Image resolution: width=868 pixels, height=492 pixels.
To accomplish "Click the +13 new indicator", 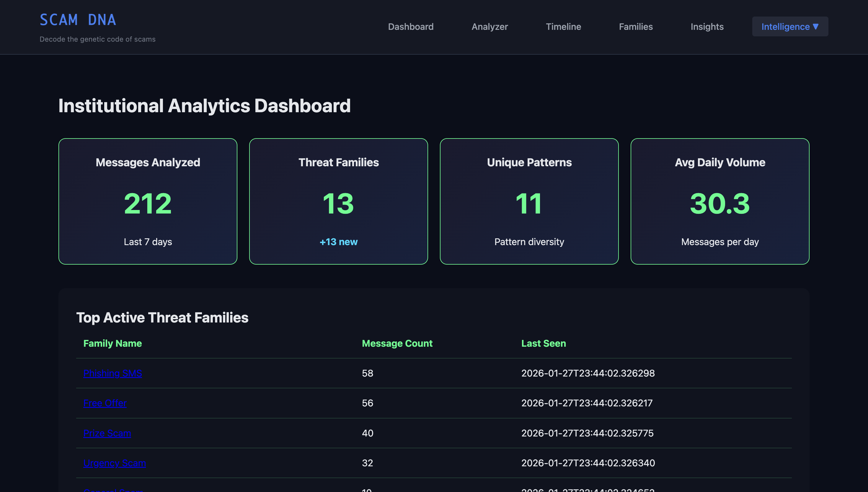I will coord(338,242).
